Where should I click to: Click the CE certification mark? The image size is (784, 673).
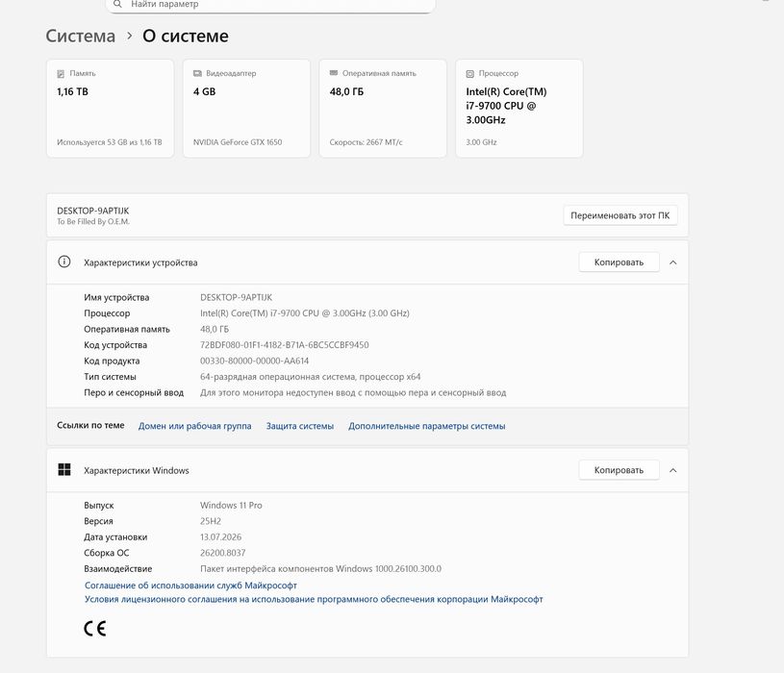[95, 629]
